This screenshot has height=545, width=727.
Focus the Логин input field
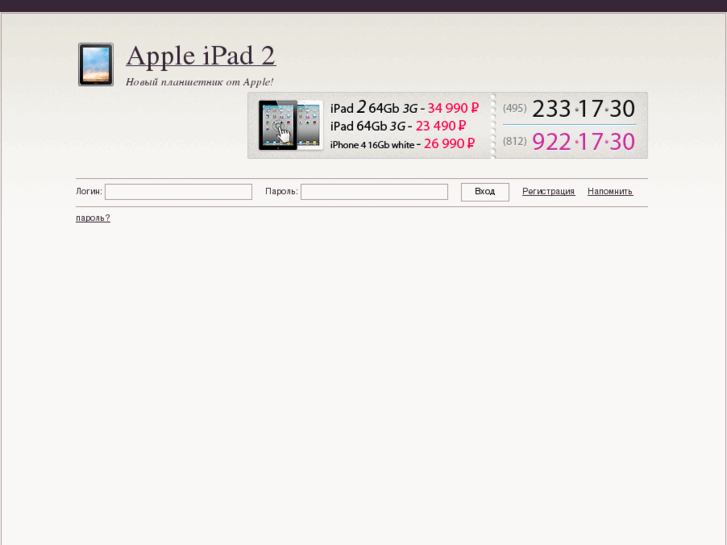pyautogui.click(x=179, y=192)
